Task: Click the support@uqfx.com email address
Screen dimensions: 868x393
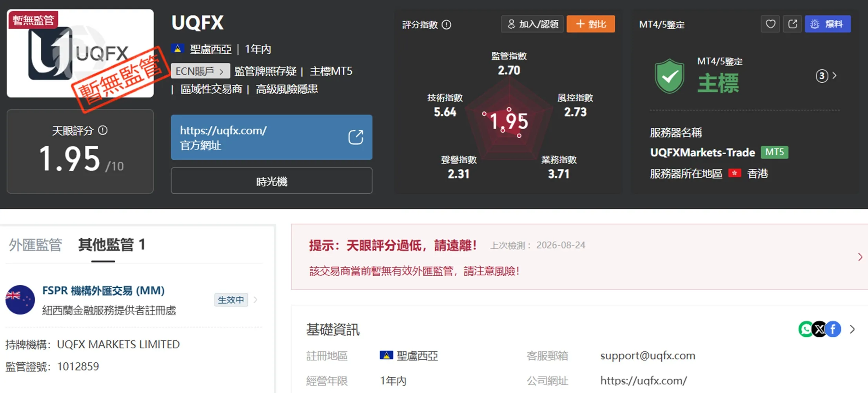Action: pyautogui.click(x=648, y=356)
